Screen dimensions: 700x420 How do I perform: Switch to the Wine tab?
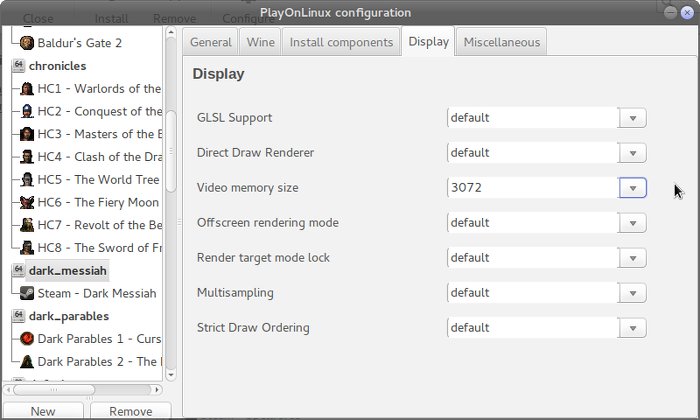coord(260,42)
